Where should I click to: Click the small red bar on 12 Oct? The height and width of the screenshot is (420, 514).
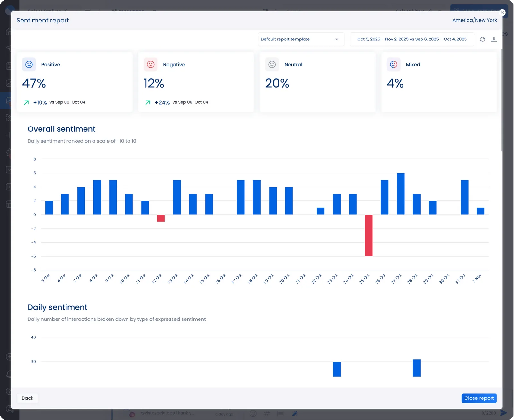pyautogui.click(x=161, y=218)
